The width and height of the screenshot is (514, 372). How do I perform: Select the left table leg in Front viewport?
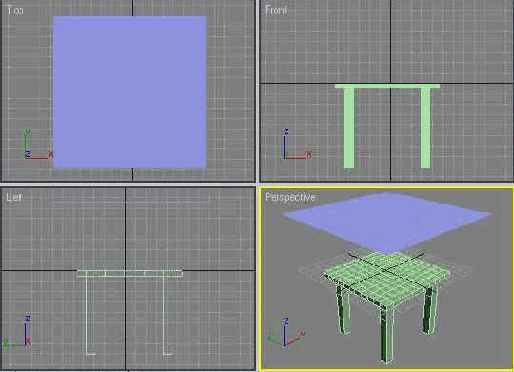click(x=349, y=128)
